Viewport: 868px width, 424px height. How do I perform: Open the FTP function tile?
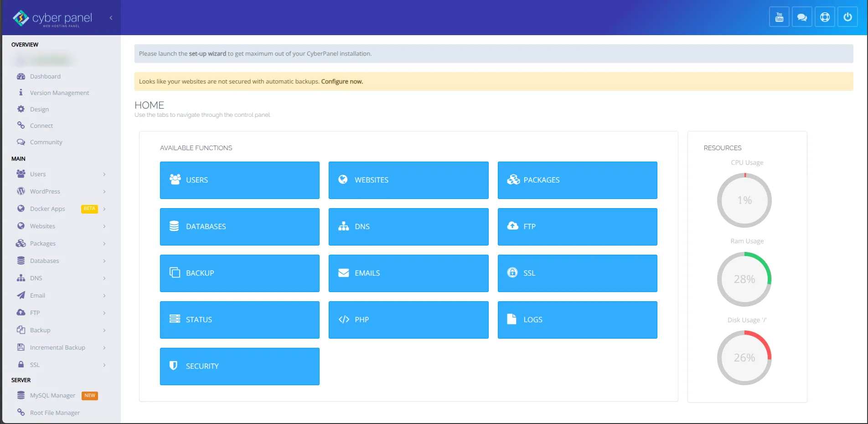tap(578, 227)
